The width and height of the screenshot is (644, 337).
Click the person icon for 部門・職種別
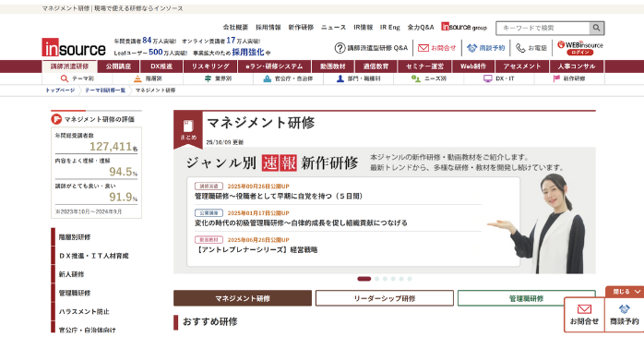(340, 78)
